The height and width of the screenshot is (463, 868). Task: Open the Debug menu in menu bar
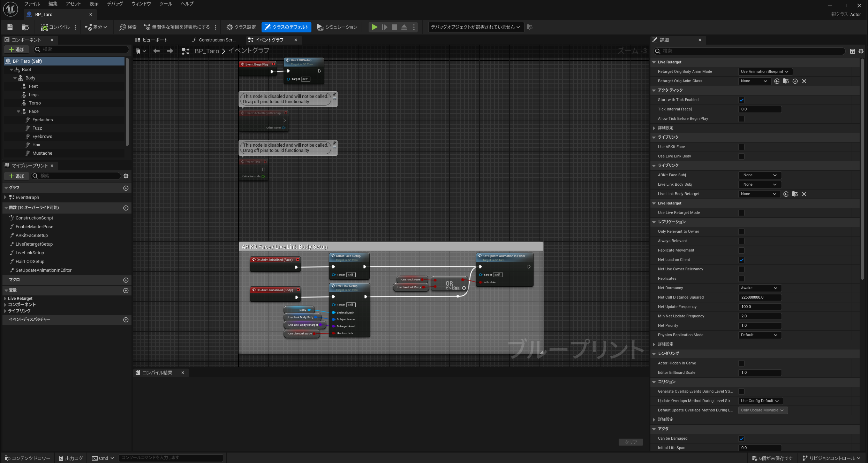click(115, 4)
